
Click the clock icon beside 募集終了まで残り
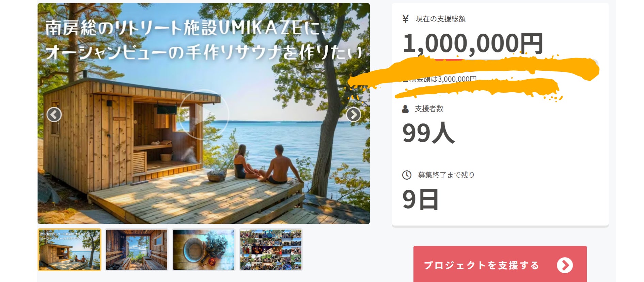(x=407, y=175)
